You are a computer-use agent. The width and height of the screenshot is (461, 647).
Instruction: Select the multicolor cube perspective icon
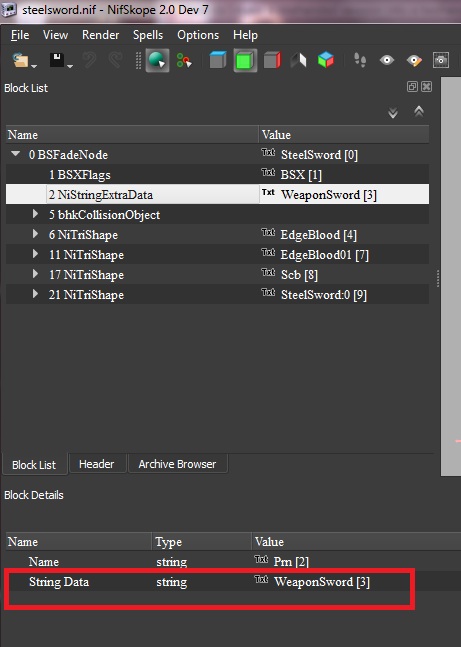click(x=326, y=60)
